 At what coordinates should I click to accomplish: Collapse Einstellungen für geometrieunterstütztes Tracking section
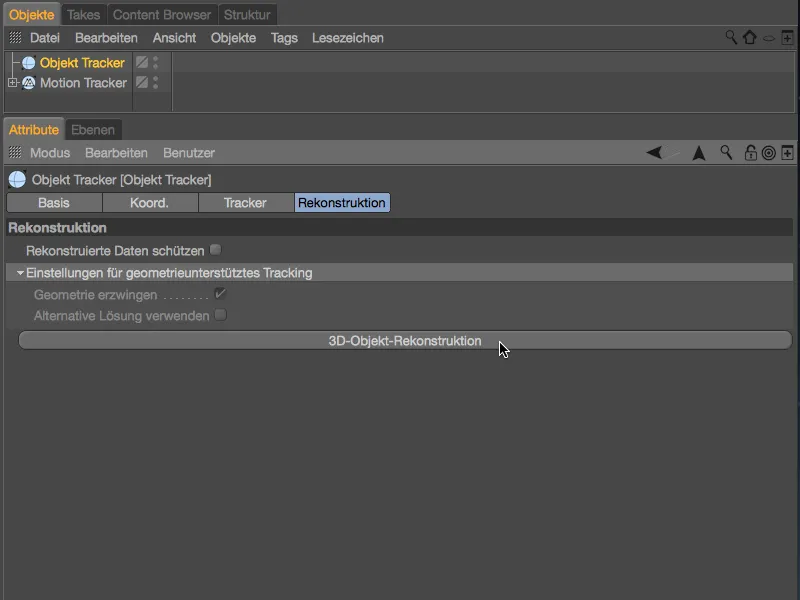pyautogui.click(x=20, y=273)
